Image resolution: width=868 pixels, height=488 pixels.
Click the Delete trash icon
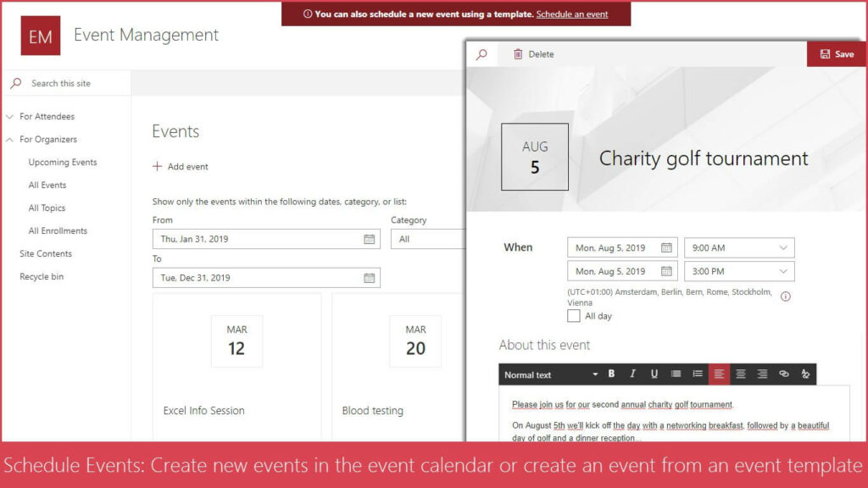(518, 54)
